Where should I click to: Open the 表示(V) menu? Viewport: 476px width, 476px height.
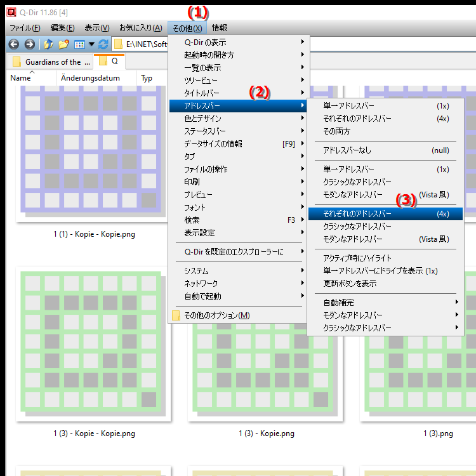coord(97,28)
